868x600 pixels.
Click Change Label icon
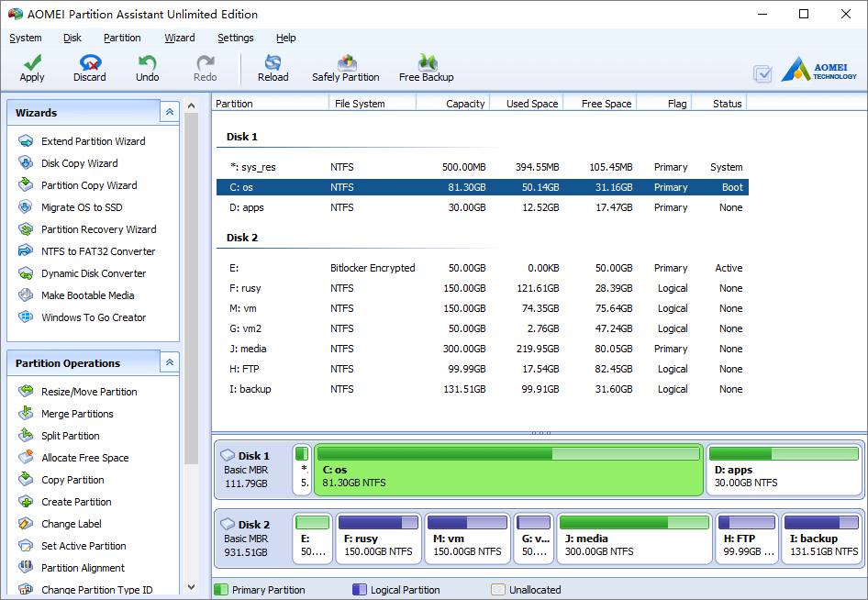26,524
